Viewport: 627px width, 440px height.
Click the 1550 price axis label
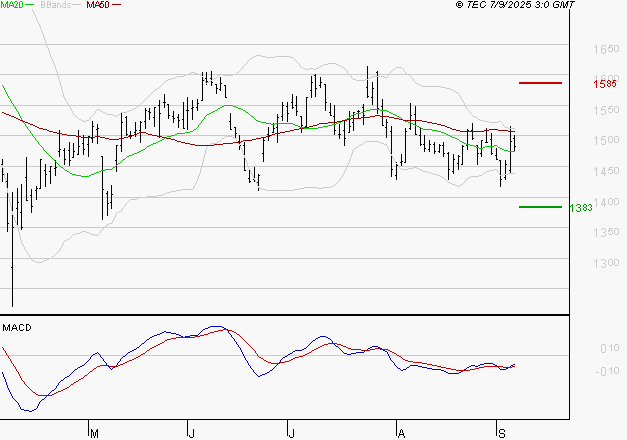[606, 110]
